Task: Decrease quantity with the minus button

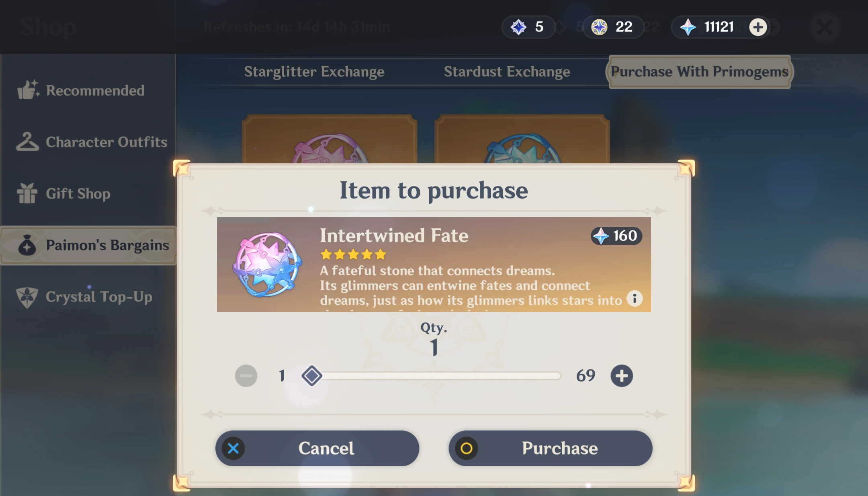Action: 246,376
